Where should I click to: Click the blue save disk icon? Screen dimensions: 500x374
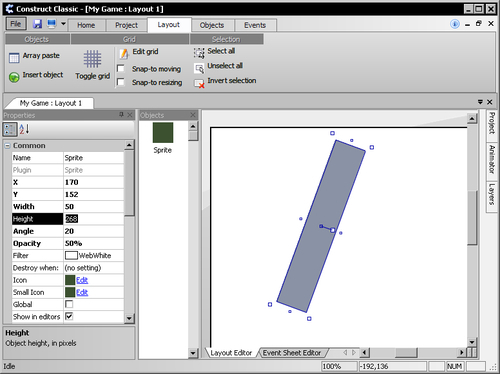(37, 24)
